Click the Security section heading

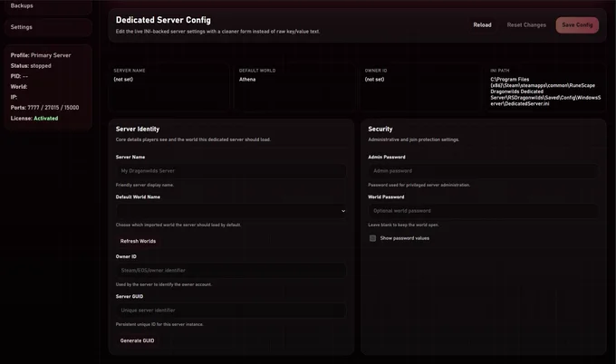[x=380, y=129]
